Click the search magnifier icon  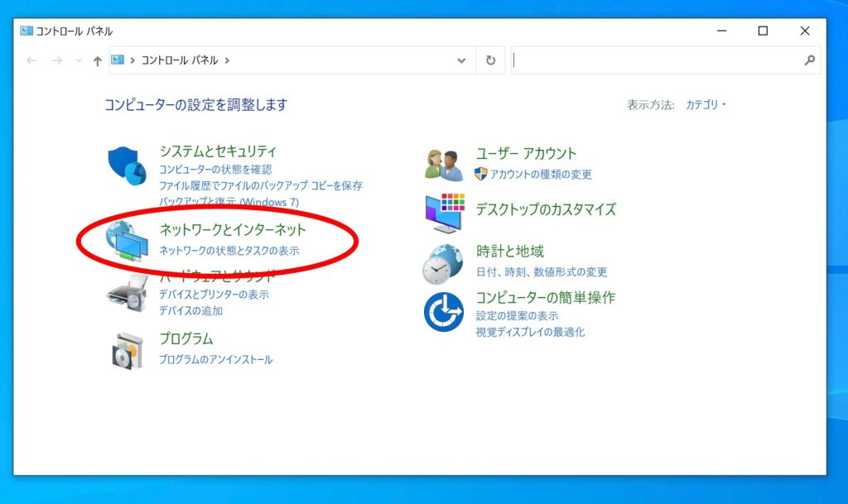pyautogui.click(x=809, y=60)
